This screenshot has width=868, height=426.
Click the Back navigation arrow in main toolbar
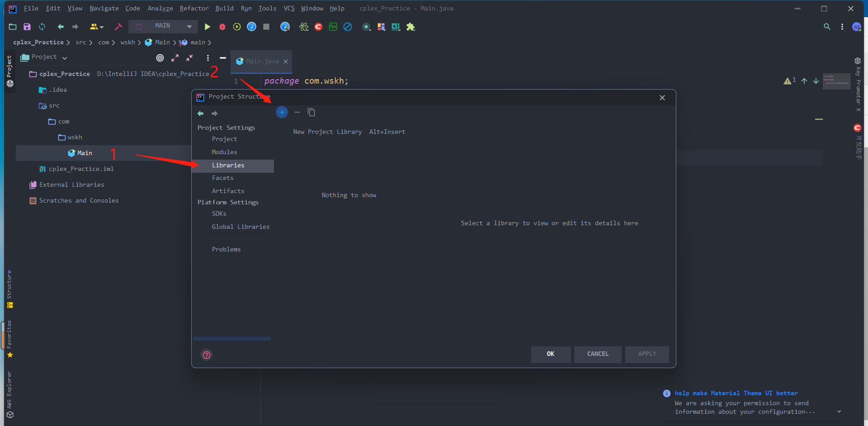coord(61,27)
